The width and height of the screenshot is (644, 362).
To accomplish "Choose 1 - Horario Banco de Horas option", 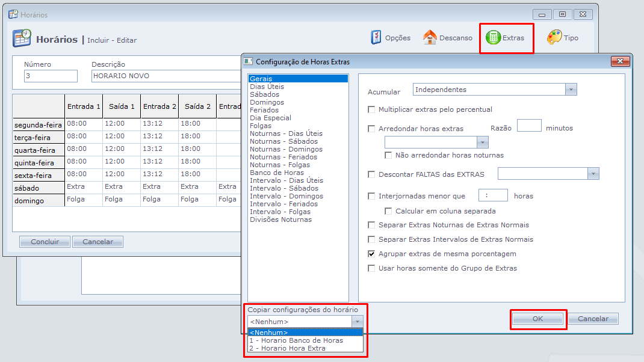I will point(296,340).
